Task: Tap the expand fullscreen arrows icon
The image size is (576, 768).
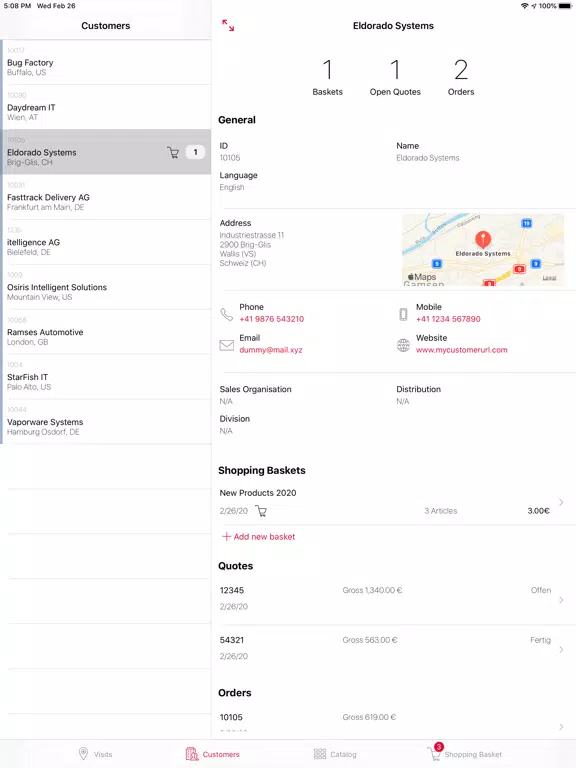Action: 228,25
